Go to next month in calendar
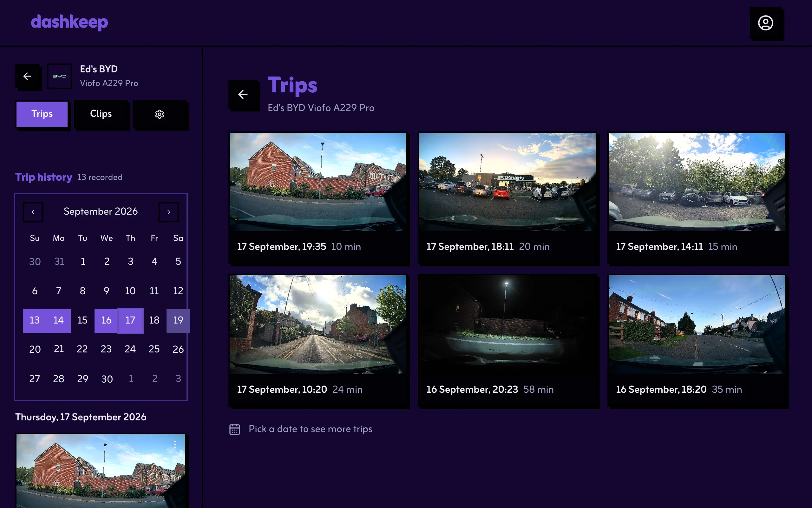 coord(168,212)
